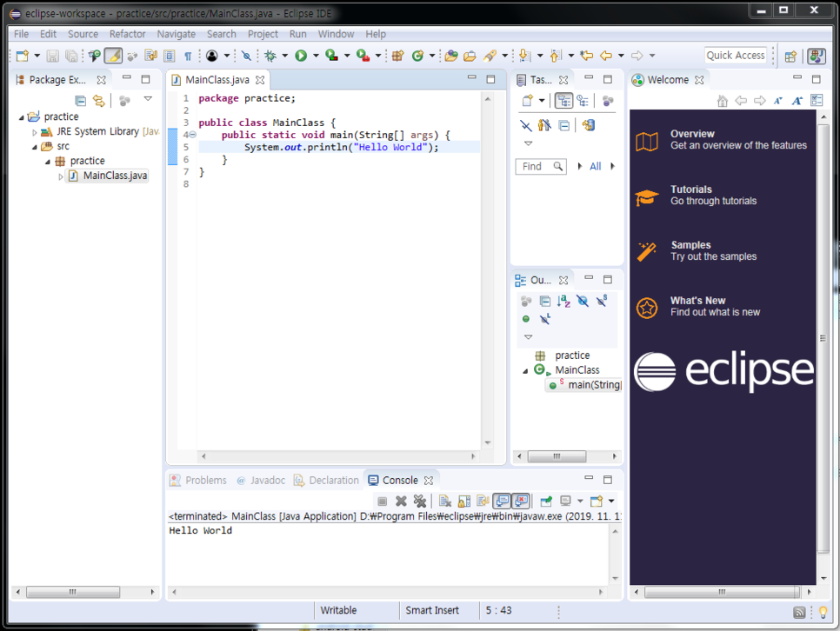Open Samples on Welcome page
Viewport: 840px width, 631px height.
pyautogui.click(x=697, y=251)
